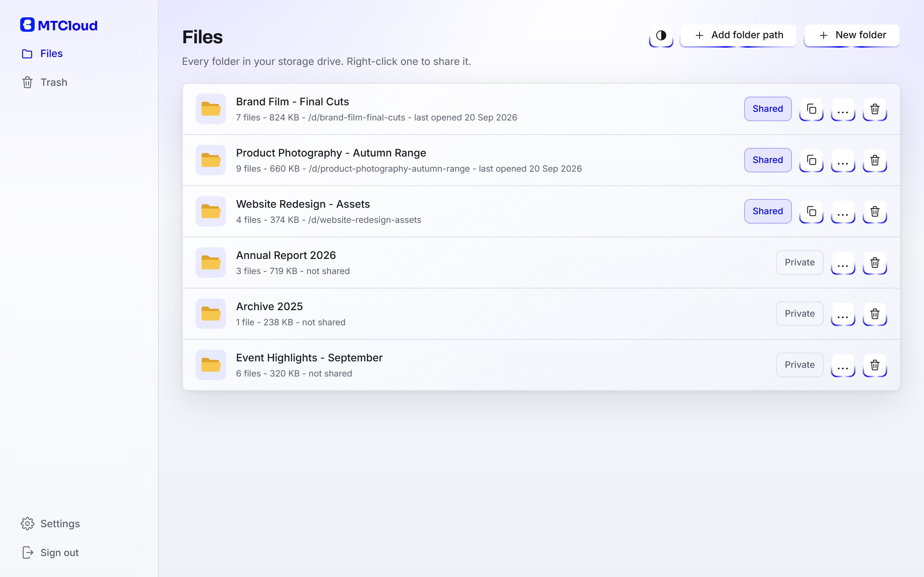
Task: Click the Add folder path button
Action: pyautogui.click(x=738, y=35)
